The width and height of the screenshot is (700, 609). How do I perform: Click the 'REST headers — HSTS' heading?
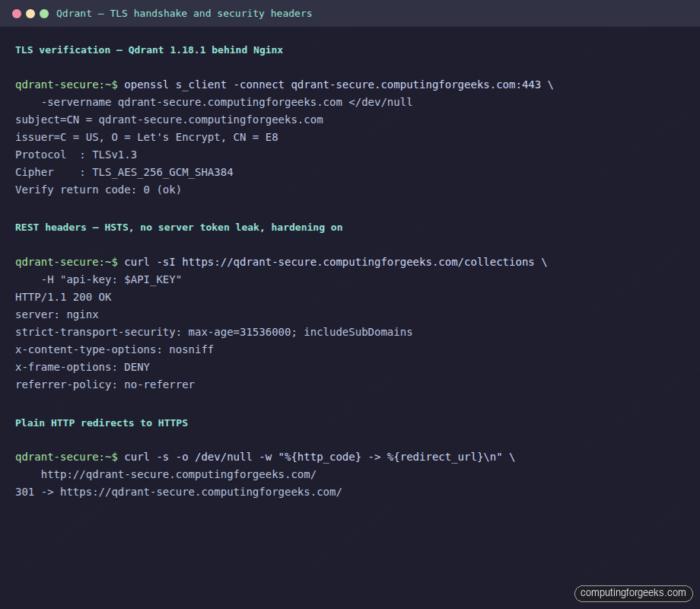coord(179,228)
